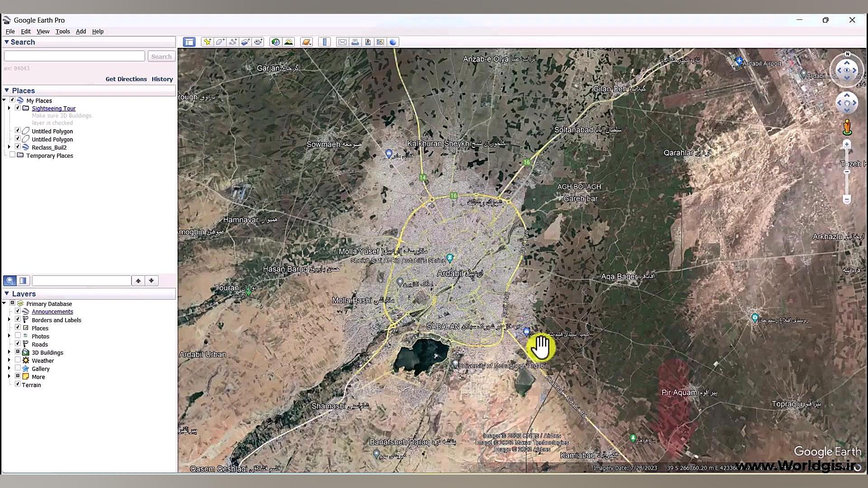
Task: Expand the Sightseeing Tour folder
Action: tap(9, 108)
